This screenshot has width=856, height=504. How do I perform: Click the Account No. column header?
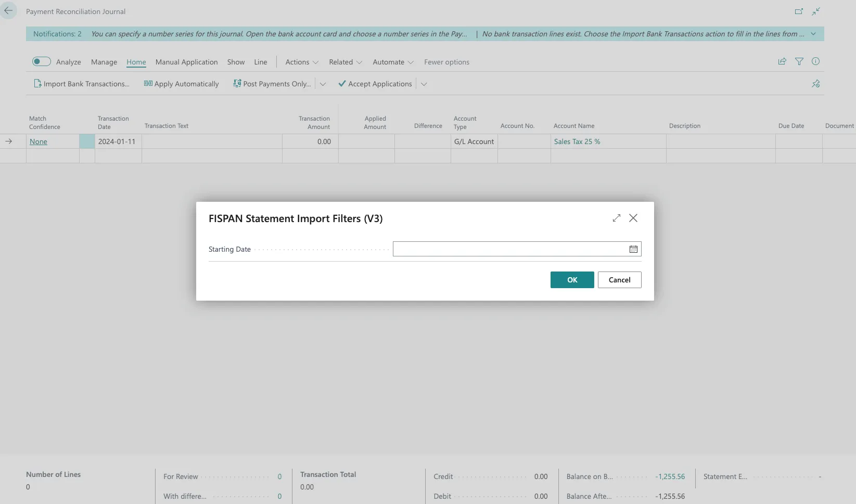517,126
